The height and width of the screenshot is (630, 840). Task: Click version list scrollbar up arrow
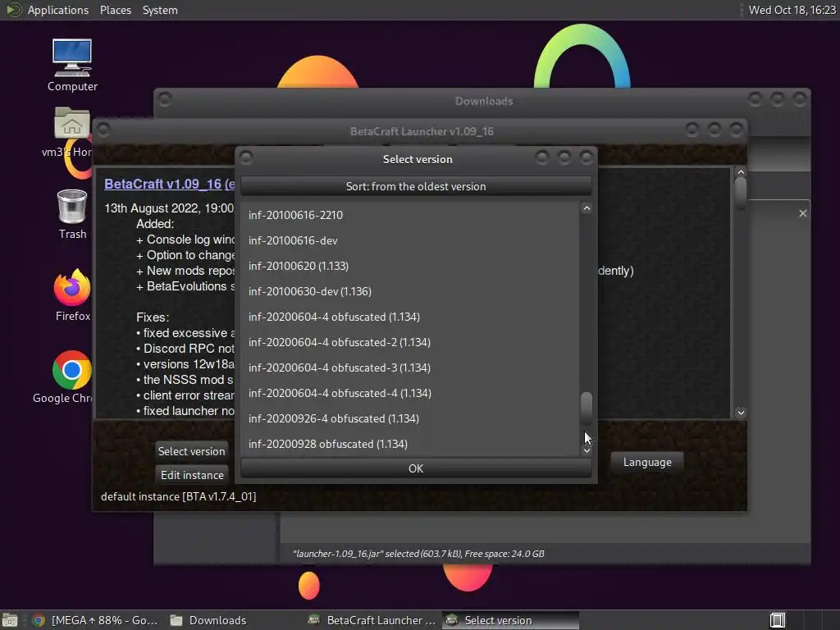click(x=587, y=208)
